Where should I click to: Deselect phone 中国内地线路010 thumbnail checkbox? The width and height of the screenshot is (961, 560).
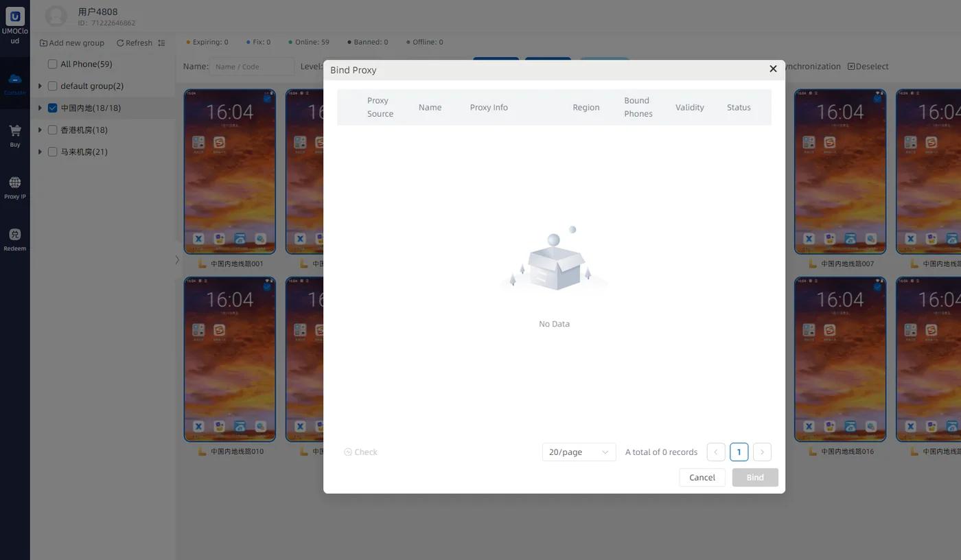click(267, 286)
